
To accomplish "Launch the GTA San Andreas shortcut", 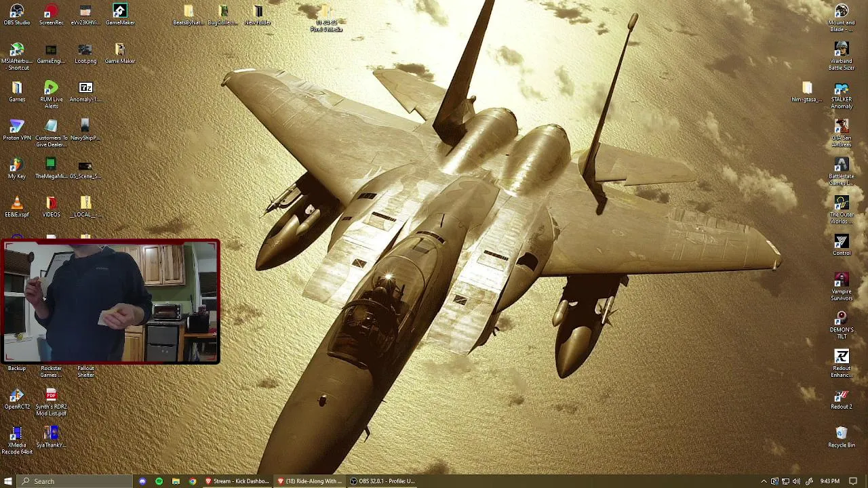I will click(842, 134).
